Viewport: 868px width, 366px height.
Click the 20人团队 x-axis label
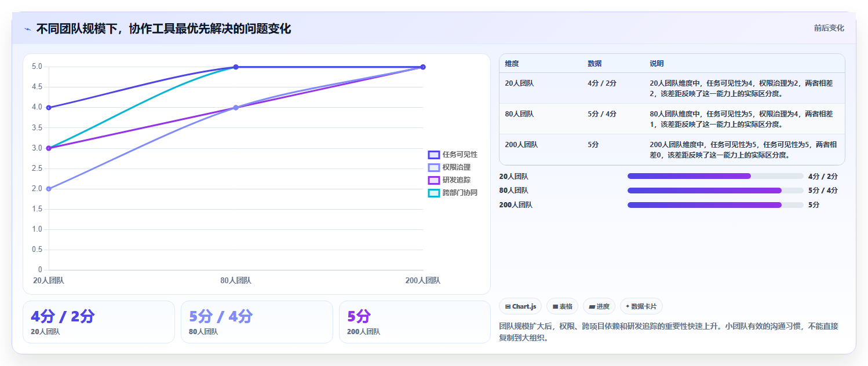(x=49, y=280)
